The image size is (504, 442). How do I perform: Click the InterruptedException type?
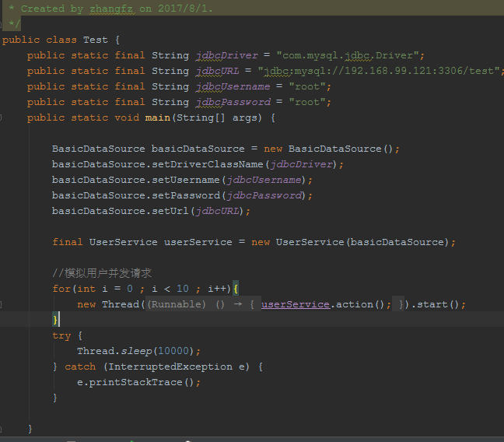click(170, 367)
